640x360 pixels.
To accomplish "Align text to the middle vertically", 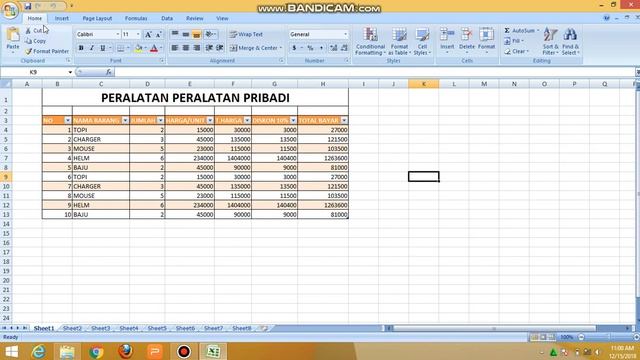I will 186,34.
